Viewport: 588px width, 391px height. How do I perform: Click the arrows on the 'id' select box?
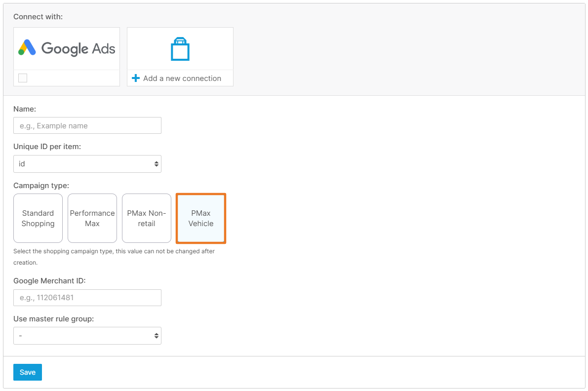[156, 164]
